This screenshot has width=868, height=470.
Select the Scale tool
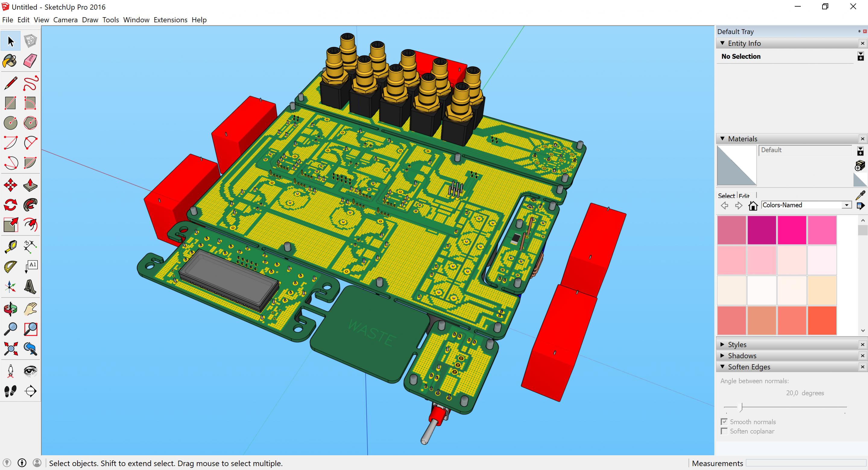[x=11, y=225]
